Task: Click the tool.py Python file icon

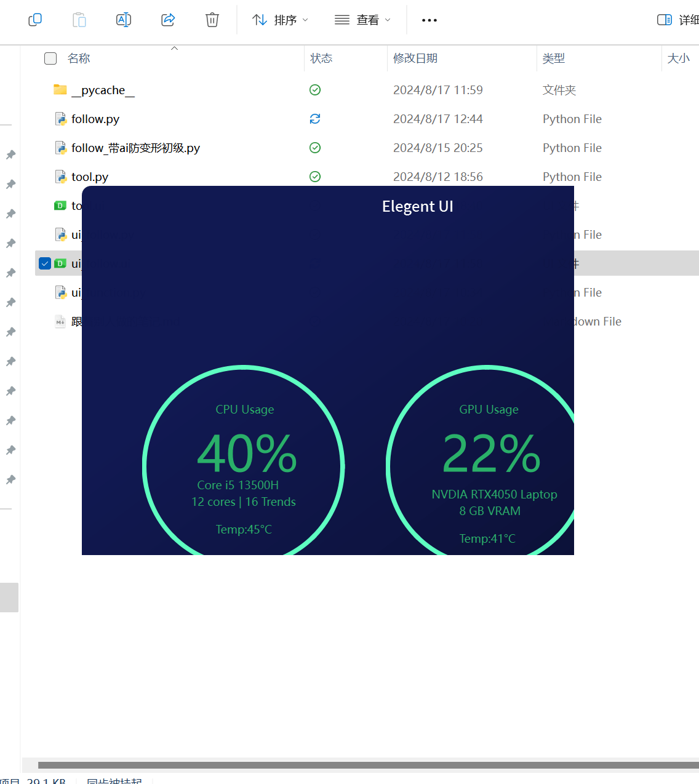Action: point(60,177)
